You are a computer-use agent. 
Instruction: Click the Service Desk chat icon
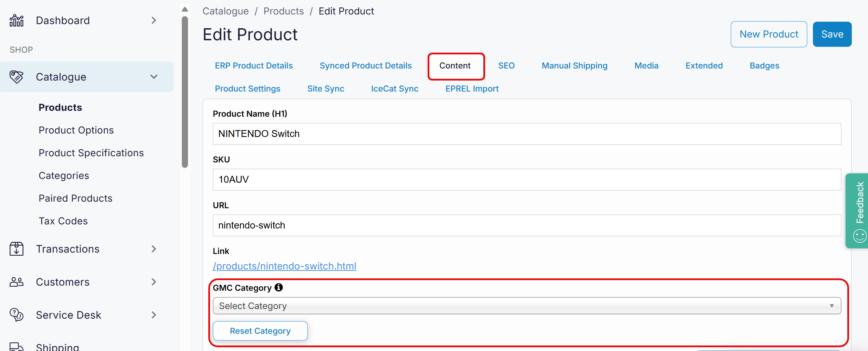(x=17, y=315)
